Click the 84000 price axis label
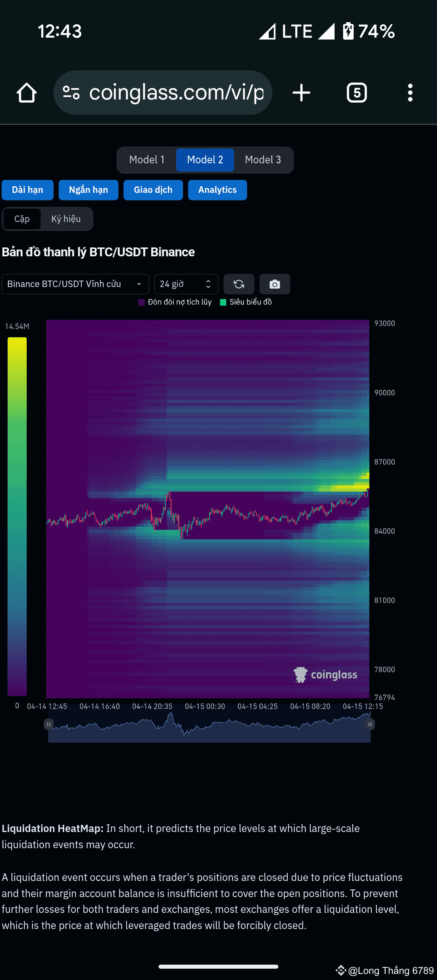Viewport: 437px width, 980px height. point(384,531)
